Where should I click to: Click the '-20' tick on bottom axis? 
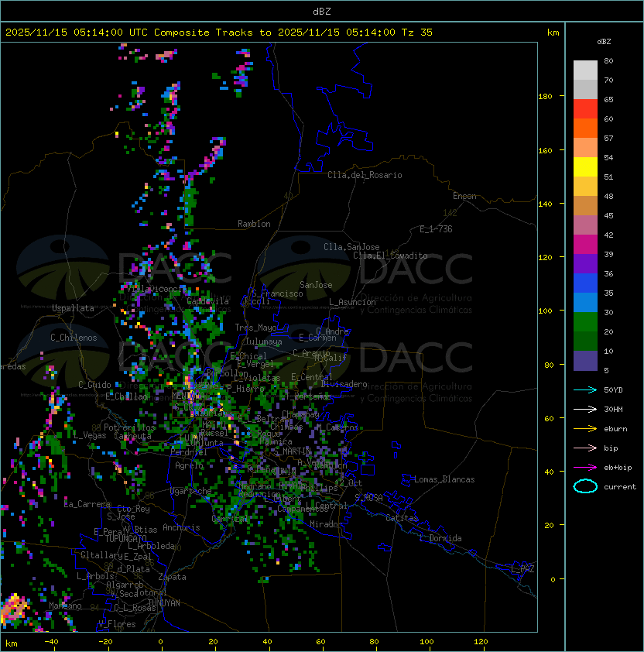pos(105,642)
